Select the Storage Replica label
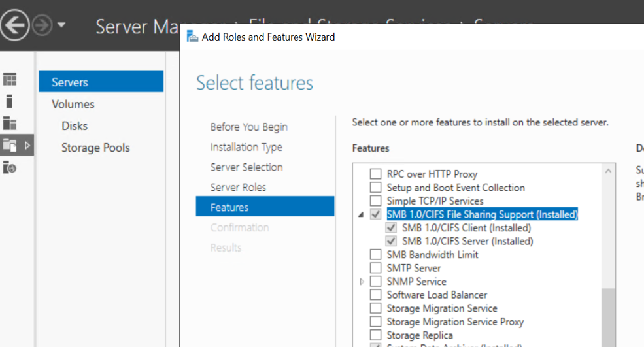 coord(420,335)
